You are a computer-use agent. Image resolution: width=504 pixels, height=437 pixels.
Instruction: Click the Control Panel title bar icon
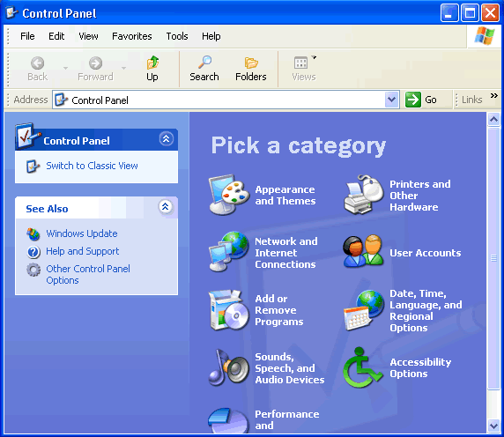pos(11,13)
